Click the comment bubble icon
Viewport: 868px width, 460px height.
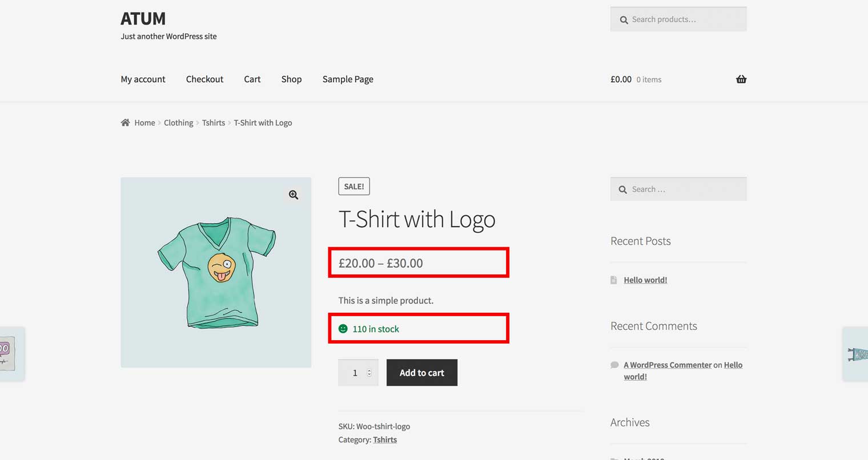614,365
